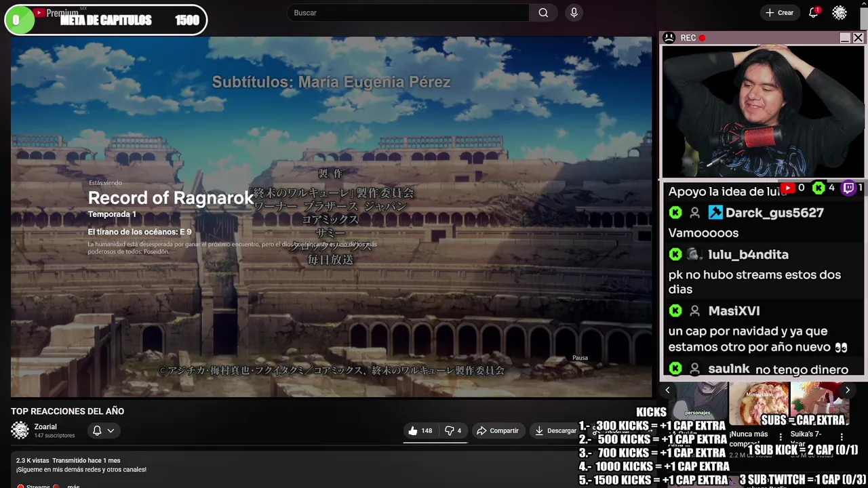The height and width of the screenshot is (488, 868).
Task: Open the account avatar menu
Action: point(840,13)
